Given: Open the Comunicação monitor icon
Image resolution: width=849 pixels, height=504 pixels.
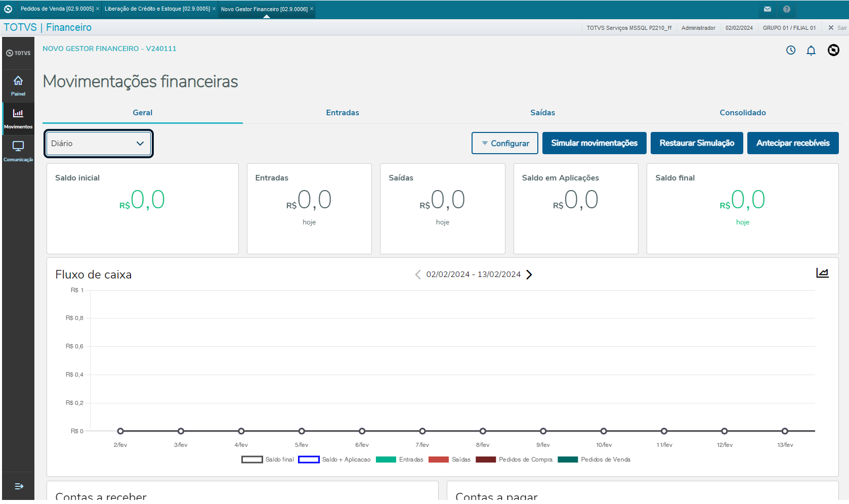Looking at the screenshot, I should [x=18, y=146].
